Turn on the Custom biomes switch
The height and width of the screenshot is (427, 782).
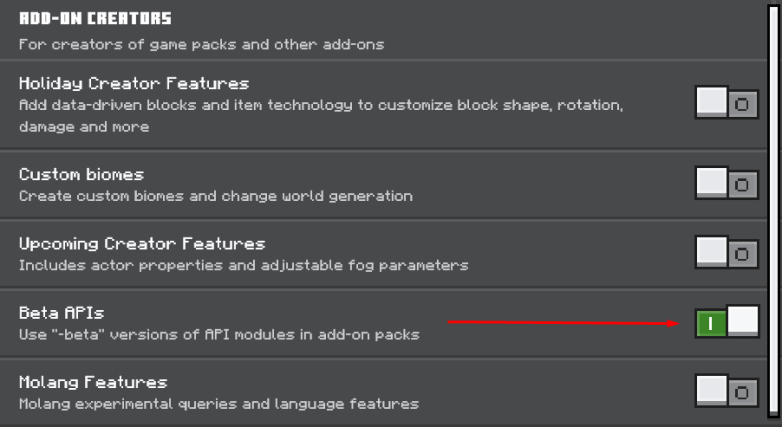(x=727, y=184)
